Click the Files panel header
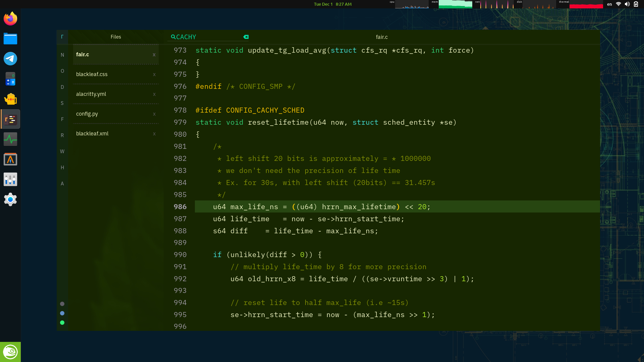 116,37
